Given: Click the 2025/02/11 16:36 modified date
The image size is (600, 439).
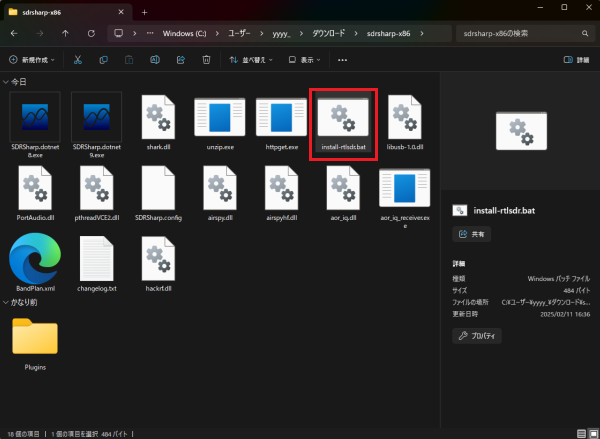Looking at the screenshot, I should click(565, 314).
